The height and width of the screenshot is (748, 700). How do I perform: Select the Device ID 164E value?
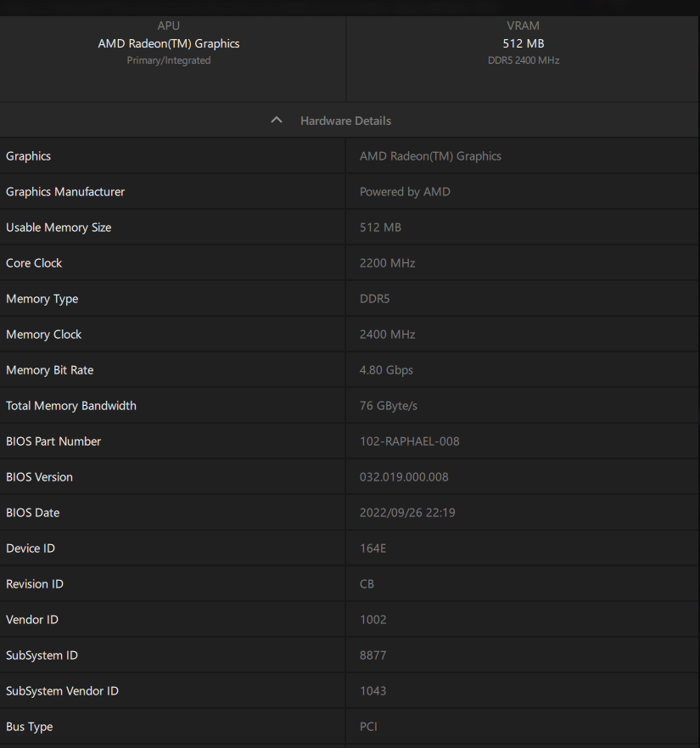[372, 548]
